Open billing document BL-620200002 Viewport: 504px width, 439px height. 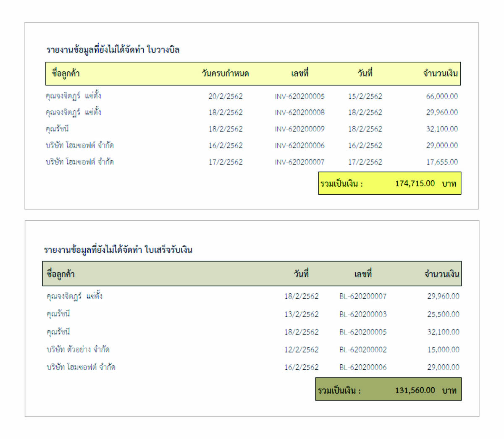tap(363, 350)
